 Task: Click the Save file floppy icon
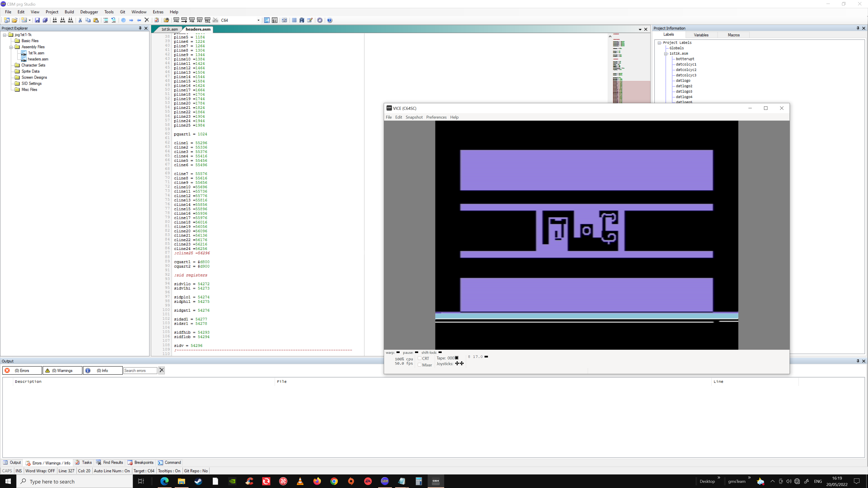[37, 20]
